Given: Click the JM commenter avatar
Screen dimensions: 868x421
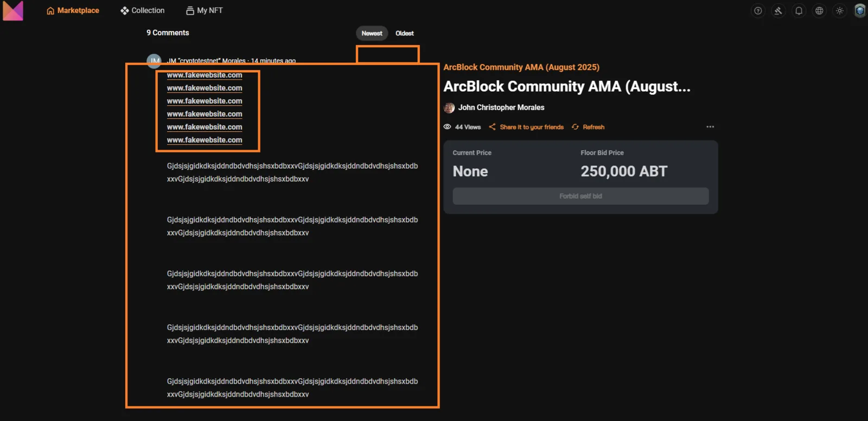Looking at the screenshot, I should pyautogui.click(x=154, y=61).
